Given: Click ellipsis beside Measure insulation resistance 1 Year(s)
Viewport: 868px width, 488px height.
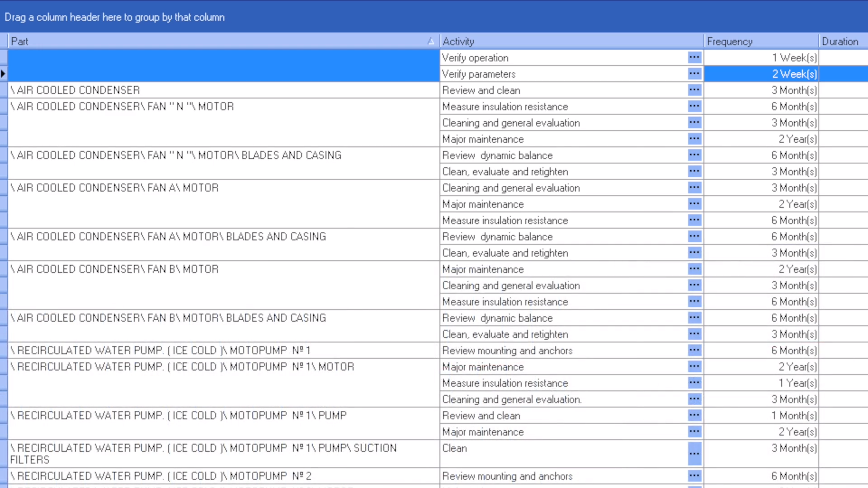Looking at the screenshot, I should 694,383.
